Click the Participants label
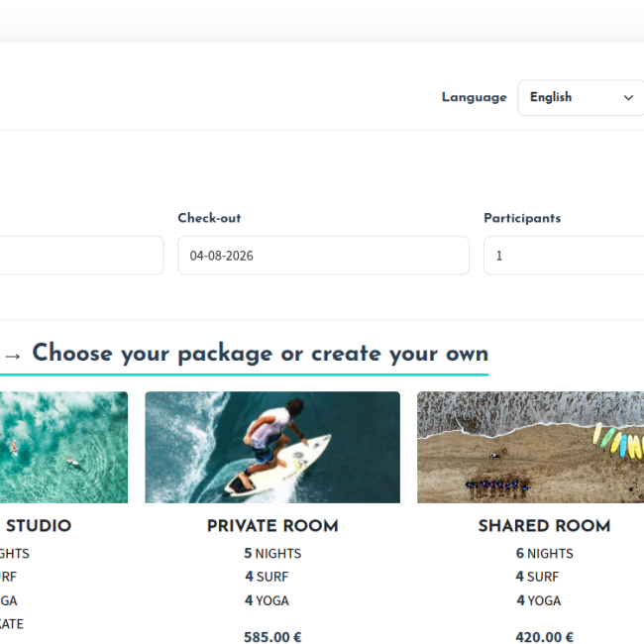 click(x=522, y=218)
